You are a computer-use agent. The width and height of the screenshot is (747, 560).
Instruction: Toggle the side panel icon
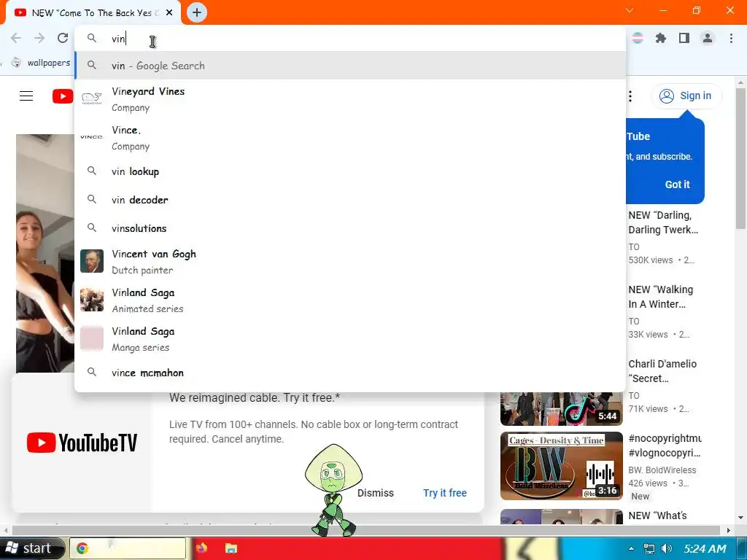click(684, 38)
